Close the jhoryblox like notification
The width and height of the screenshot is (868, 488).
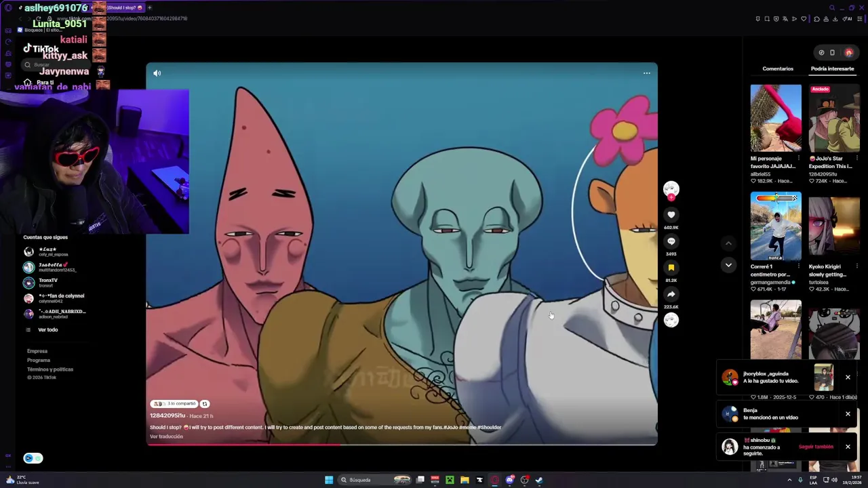[x=848, y=378]
